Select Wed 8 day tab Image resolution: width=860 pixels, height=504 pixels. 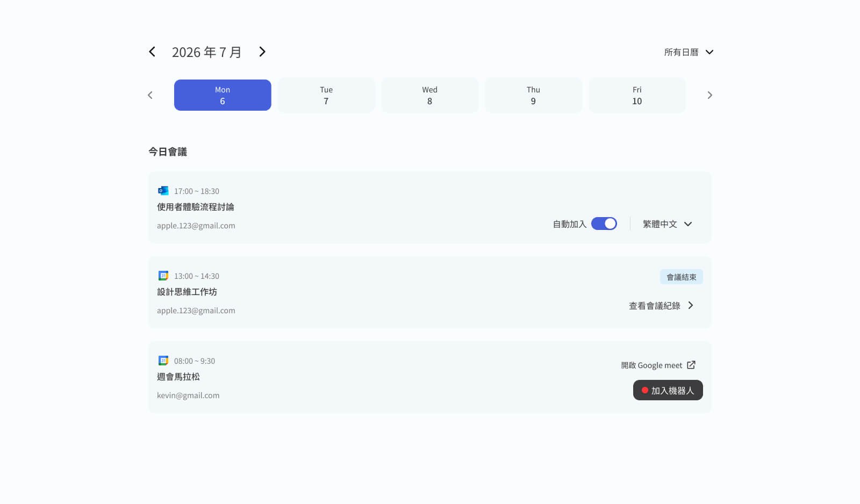430,95
